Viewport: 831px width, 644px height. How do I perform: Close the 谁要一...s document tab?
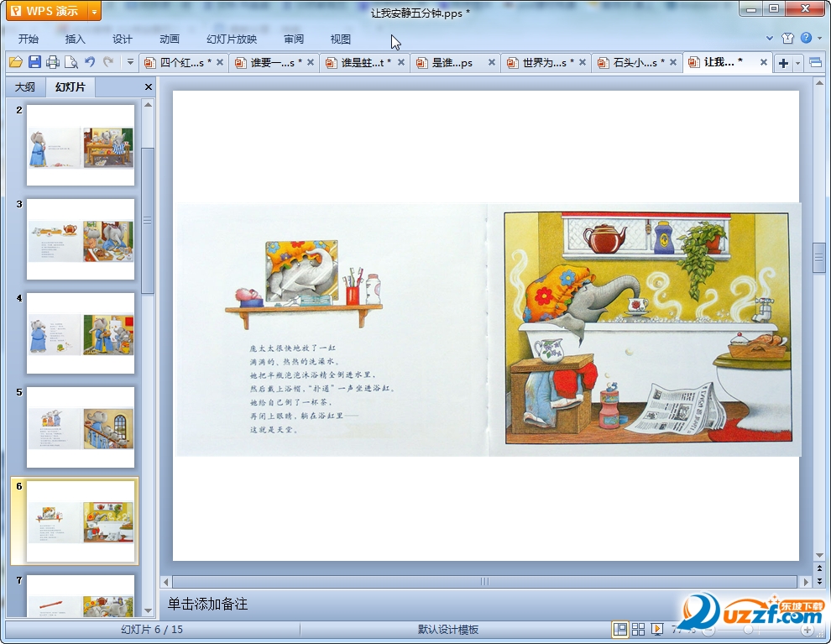(311, 62)
